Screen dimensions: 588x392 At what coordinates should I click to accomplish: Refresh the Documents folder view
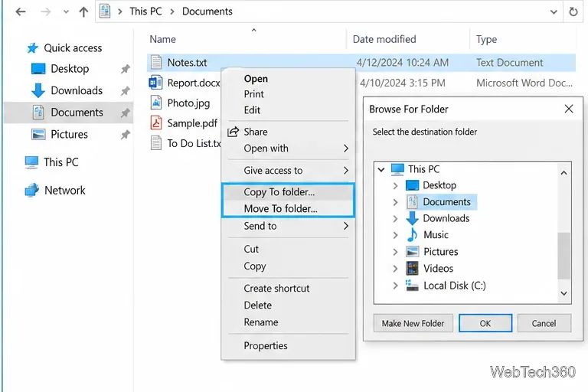pyautogui.click(x=573, y=12)
